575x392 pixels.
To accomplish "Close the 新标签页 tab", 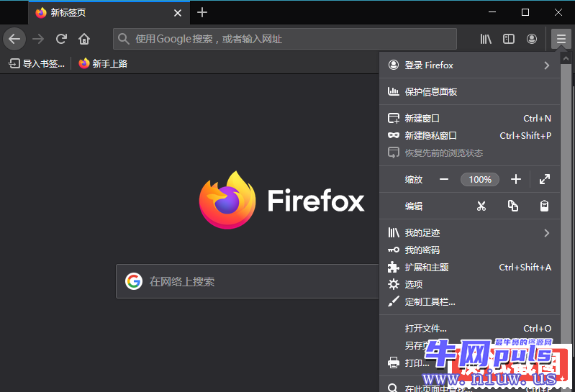I will click(178, 13).
